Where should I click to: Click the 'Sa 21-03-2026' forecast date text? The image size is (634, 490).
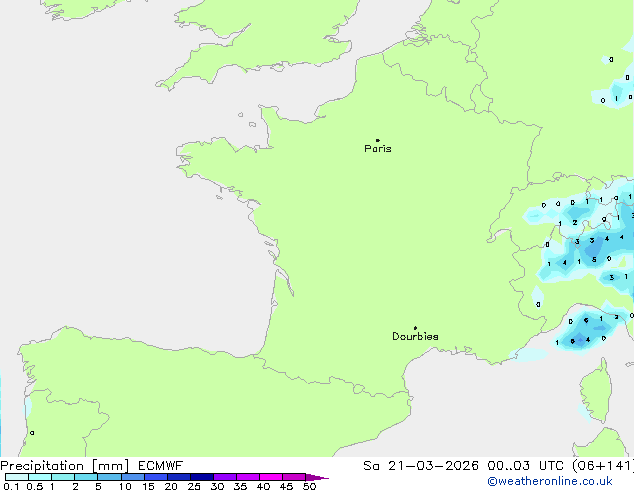421,466
